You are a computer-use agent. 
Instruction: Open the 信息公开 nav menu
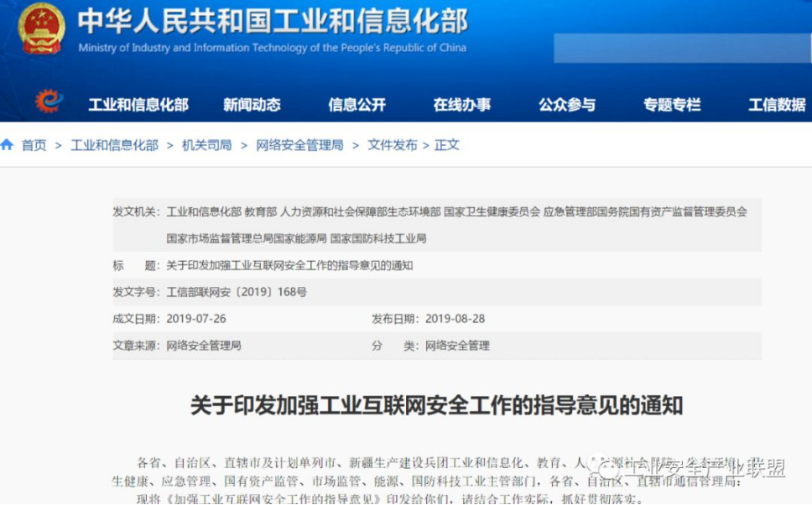click(357, 105)
